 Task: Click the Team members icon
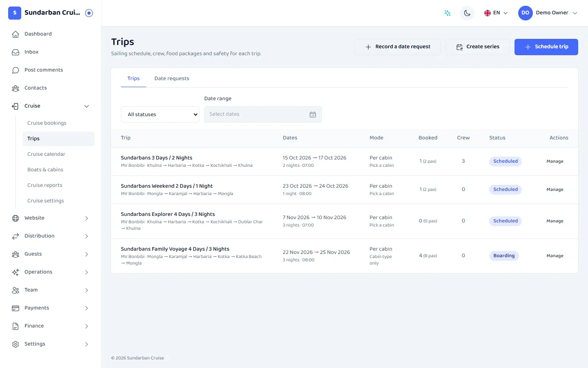[16, 290]
